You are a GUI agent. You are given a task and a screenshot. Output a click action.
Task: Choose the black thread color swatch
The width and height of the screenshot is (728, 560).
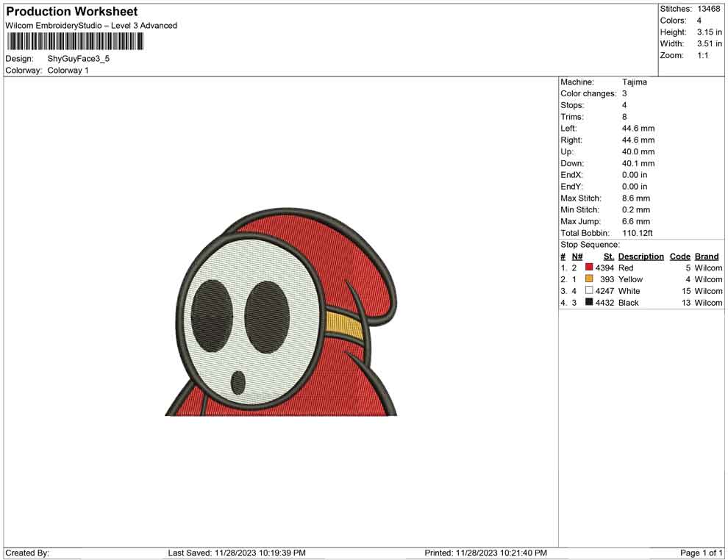pyautogui.click(x=589, y=303)
